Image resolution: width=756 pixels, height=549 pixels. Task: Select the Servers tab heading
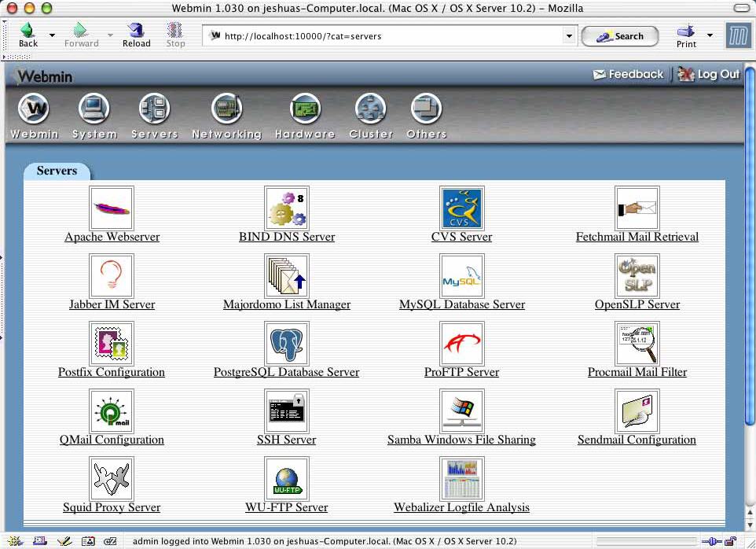coord(57,171)
